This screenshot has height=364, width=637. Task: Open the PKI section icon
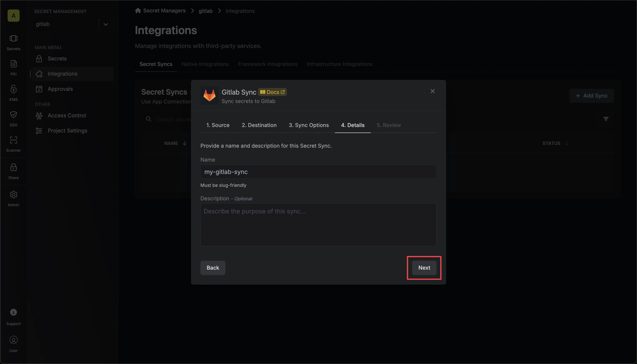click(13, 68)
